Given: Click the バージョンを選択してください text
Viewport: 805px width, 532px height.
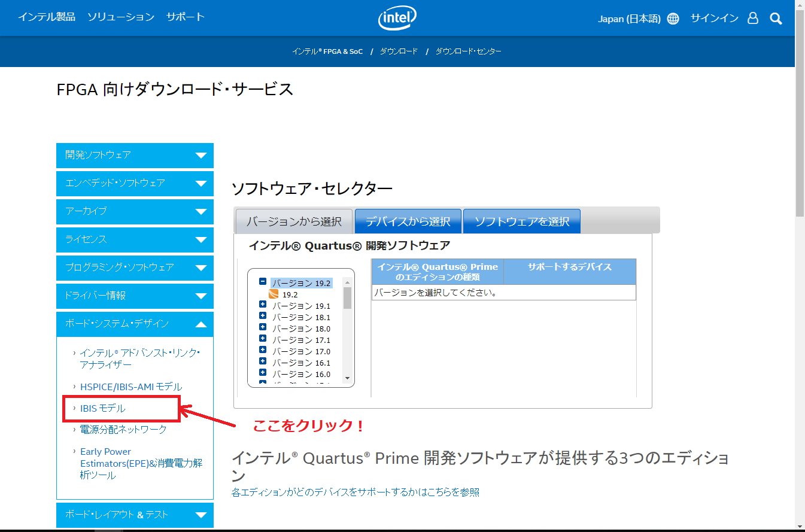Looking at the screenshot, I should click(436, 293).
